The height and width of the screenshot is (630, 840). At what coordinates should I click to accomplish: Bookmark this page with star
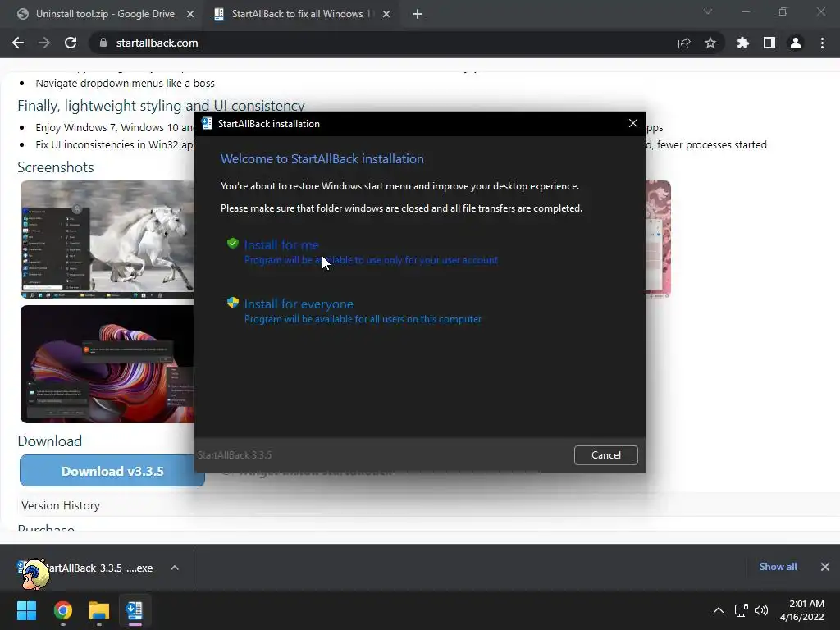pyautogui.click(x=710, y=43)
